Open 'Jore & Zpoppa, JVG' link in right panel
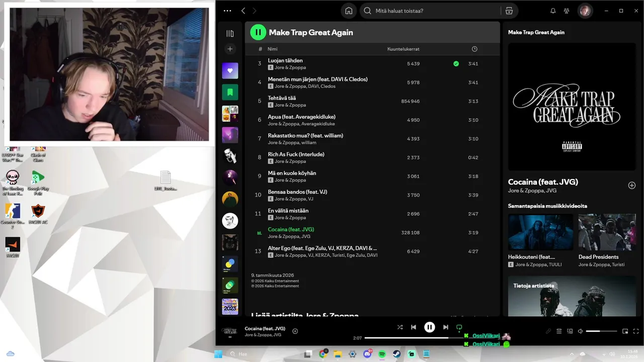644x362 pixels. click(x=532, y=191)
